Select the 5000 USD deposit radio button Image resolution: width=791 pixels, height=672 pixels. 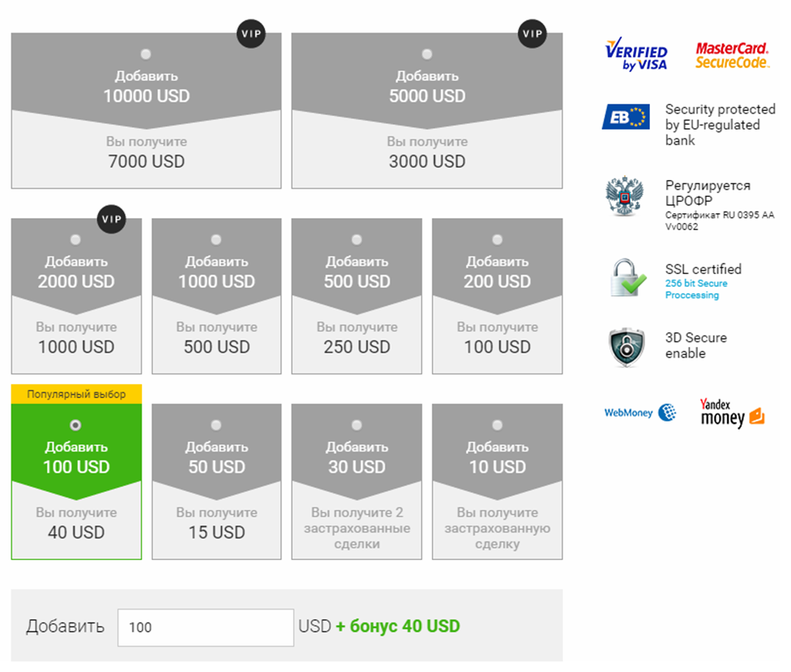(427, 54)
